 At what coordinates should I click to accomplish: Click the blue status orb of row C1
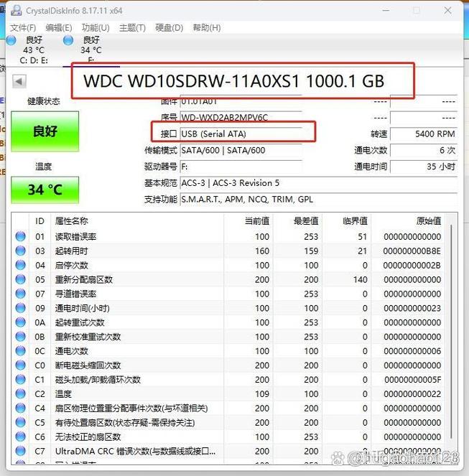[x=20, y=379]
